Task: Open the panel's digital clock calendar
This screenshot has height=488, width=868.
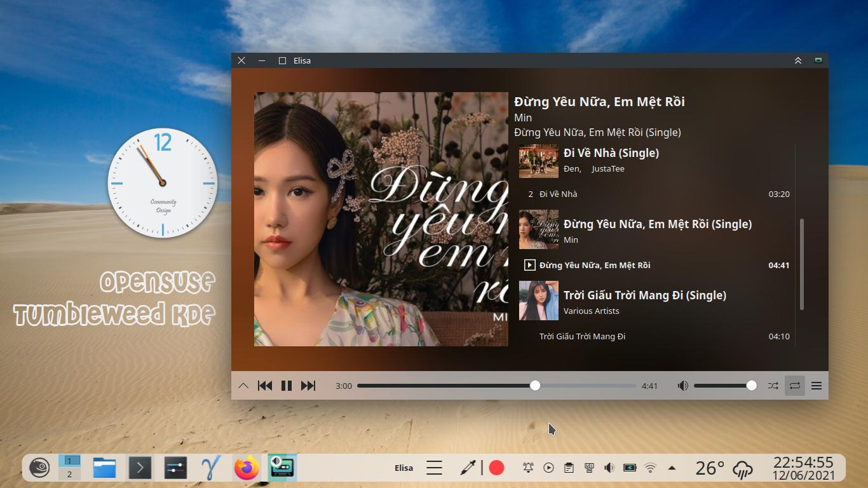Action: click(803, 468)
